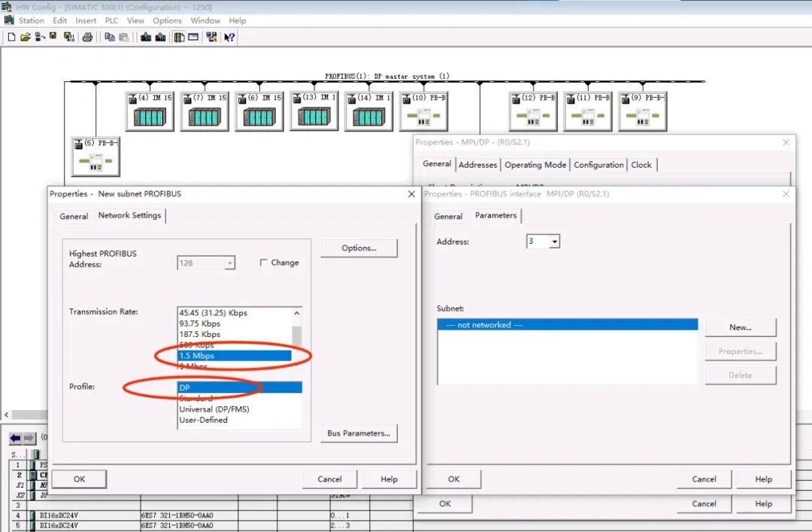Toggle the hardware Catalog toolbar icon

point(179,37)
